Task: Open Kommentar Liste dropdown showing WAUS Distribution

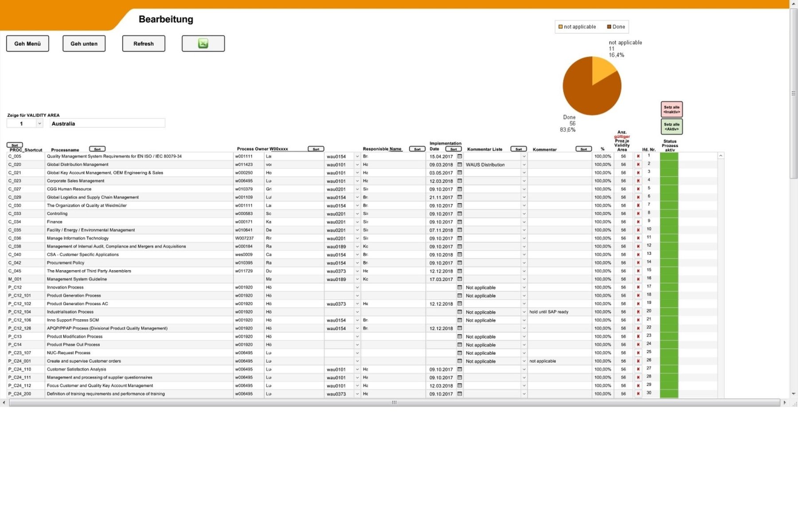Action: [524, 164]
